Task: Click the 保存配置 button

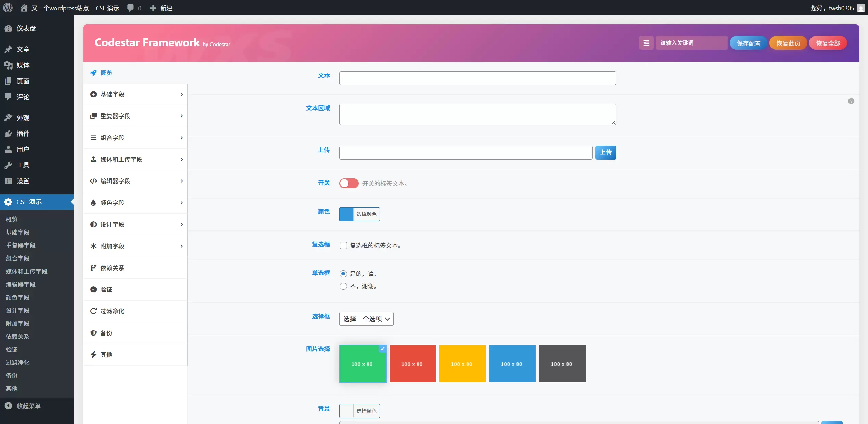Action: coord(749,43)
